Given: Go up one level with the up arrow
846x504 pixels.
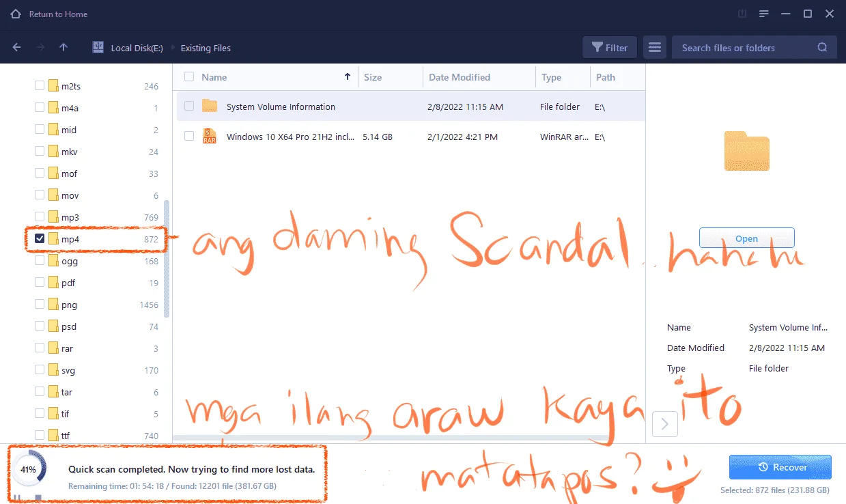Looking at the screenshot, I should point(64,48).
